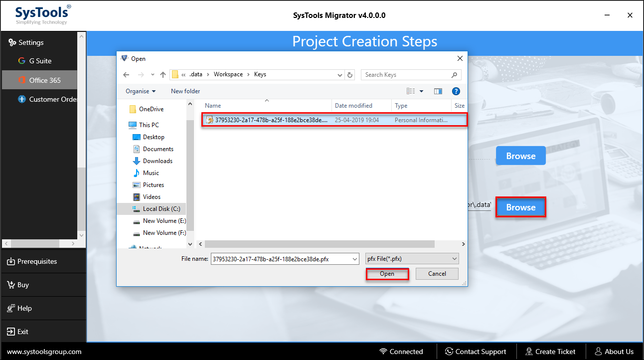Open About Us in status bar

click(x=614, y=352)
